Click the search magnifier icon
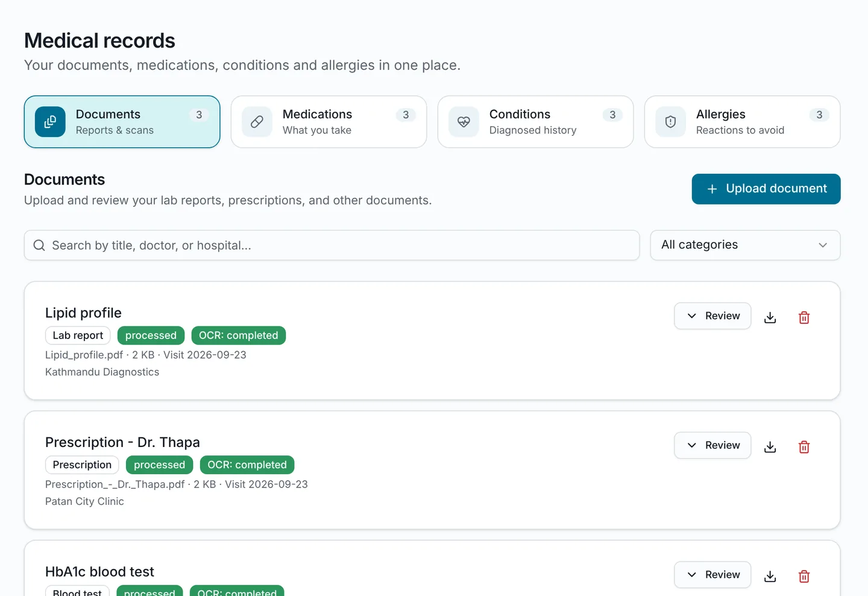 tap(39, 245)
